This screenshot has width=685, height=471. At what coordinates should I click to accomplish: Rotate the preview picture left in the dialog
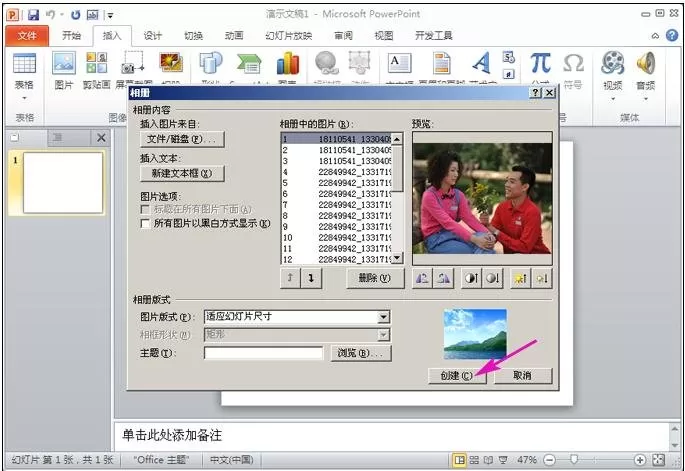[x=422, y=278]
